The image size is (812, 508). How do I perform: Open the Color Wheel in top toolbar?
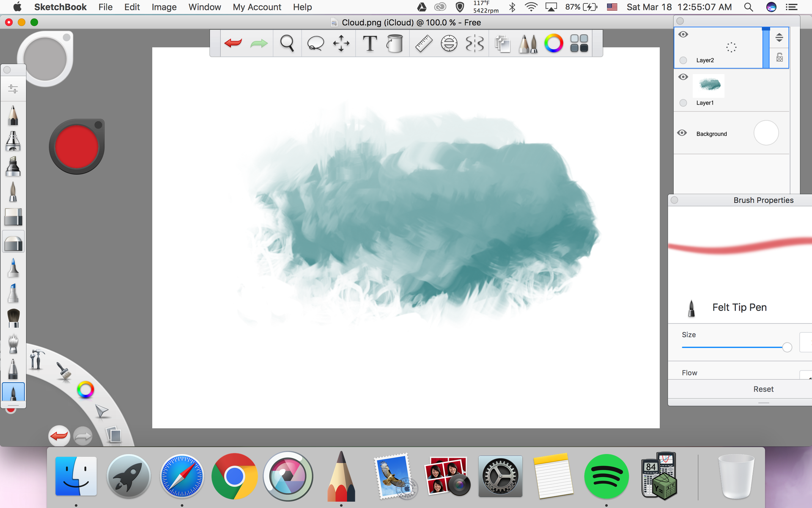click(x=554, y=43)
